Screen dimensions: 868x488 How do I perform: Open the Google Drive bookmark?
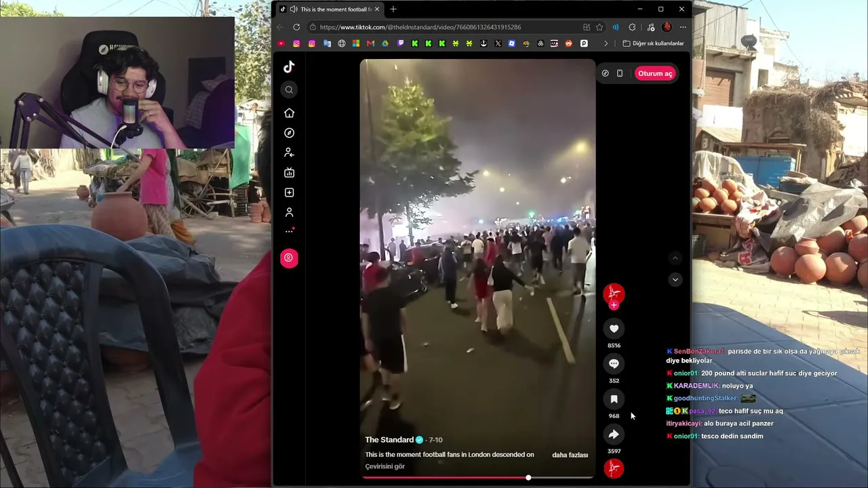385,43
